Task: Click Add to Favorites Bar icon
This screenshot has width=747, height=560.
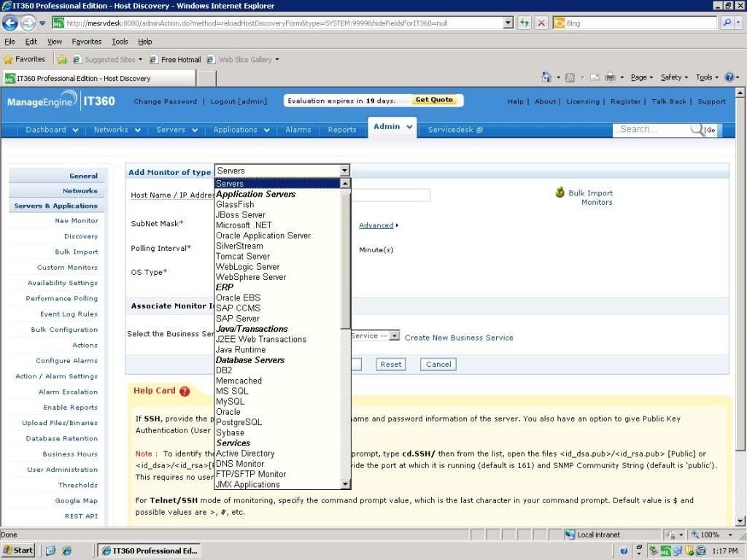Action: 63,60
